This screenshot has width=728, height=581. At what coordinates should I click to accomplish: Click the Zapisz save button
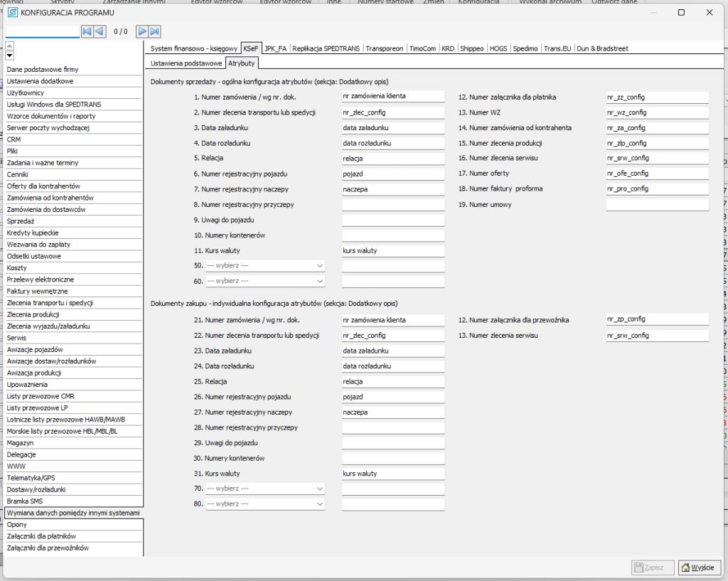point(648,567)
